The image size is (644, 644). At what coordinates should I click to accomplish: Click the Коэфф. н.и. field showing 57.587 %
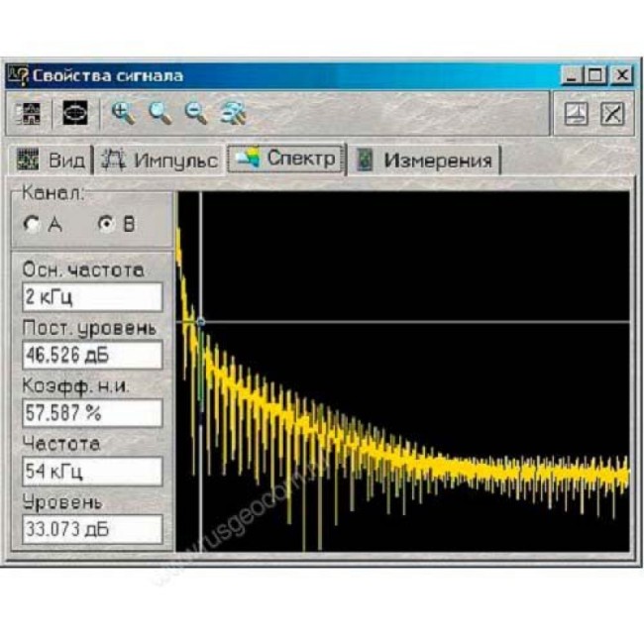tap(91, 412)
